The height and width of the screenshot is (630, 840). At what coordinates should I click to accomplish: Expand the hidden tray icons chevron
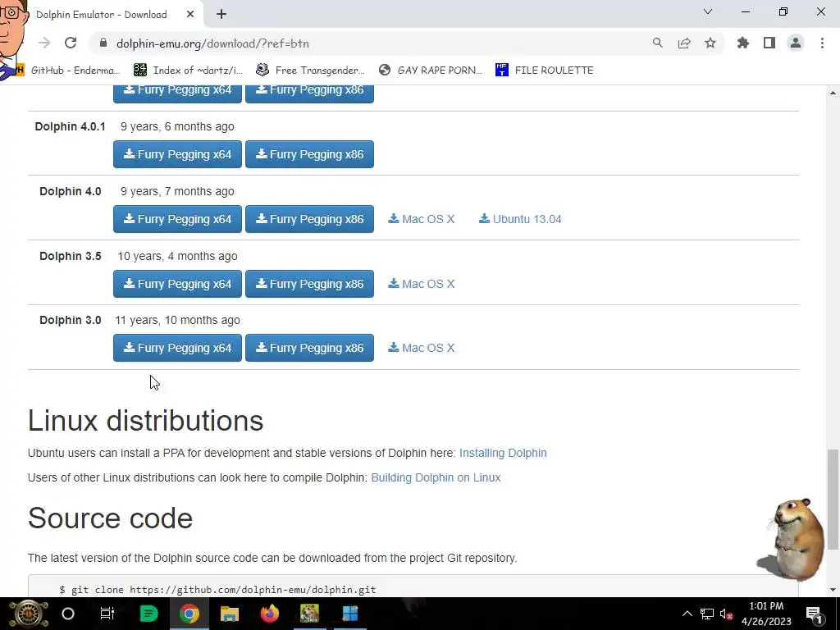(687, 614)
